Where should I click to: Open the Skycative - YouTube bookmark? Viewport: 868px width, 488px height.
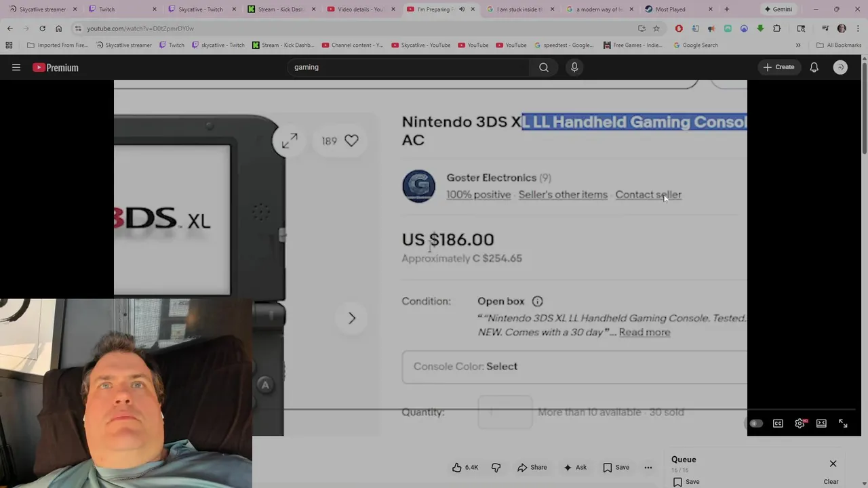[x=420, y=45]
